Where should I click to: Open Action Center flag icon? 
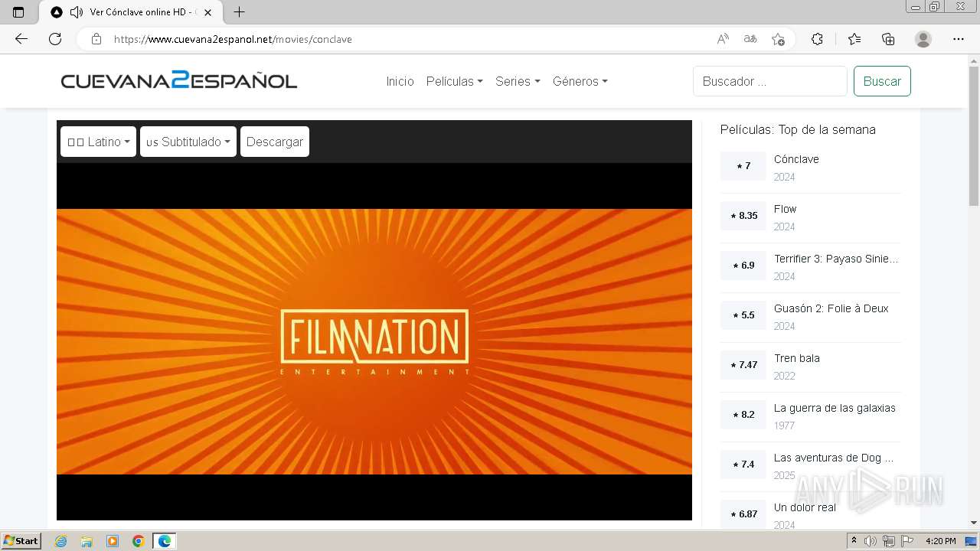click(x=907, y=541)
